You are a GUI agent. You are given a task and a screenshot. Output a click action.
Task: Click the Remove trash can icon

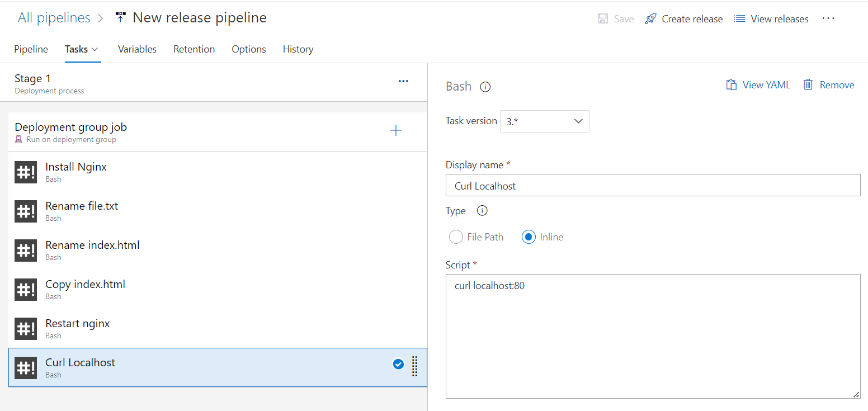point(808,85)
